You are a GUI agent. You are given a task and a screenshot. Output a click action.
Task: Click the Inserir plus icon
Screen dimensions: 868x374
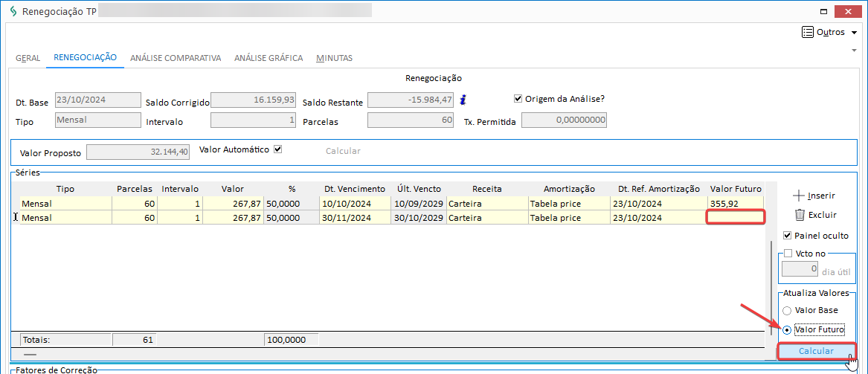point(800,196)
